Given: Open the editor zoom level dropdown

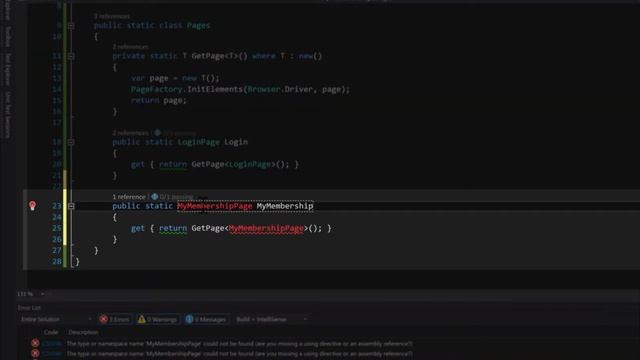Looking at the screenshot, I should 42,294.
